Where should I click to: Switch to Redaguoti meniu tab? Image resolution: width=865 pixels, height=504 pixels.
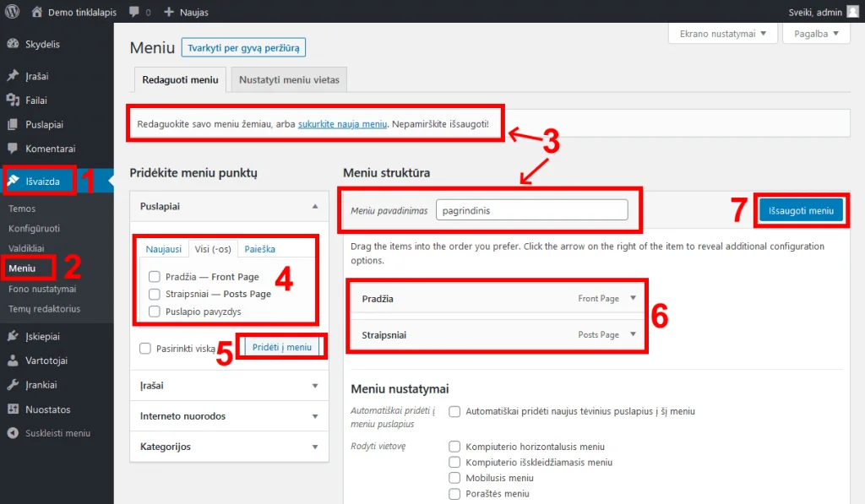click(181, 80)
